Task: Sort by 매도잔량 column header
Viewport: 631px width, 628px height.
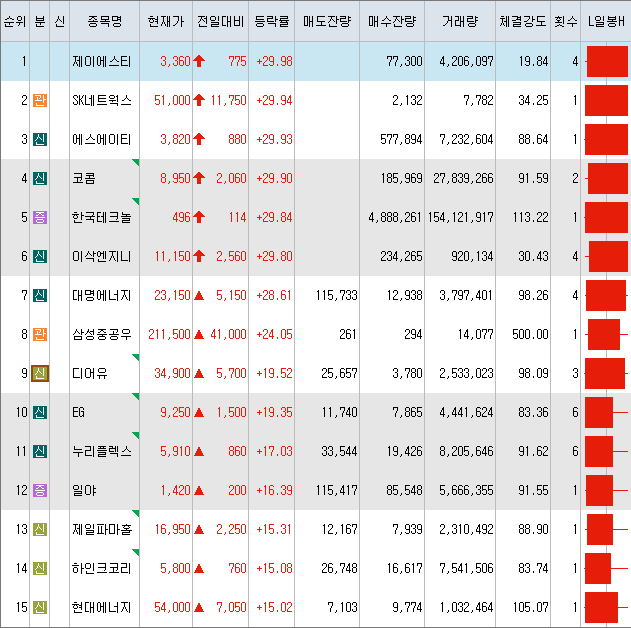Action: coord(327,21)
